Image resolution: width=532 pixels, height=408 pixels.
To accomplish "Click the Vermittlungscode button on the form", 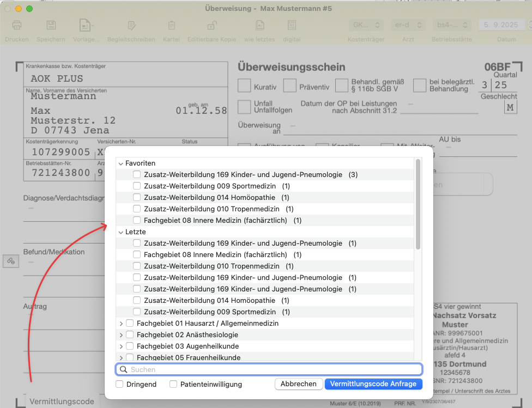I will (x=62, y=401).
